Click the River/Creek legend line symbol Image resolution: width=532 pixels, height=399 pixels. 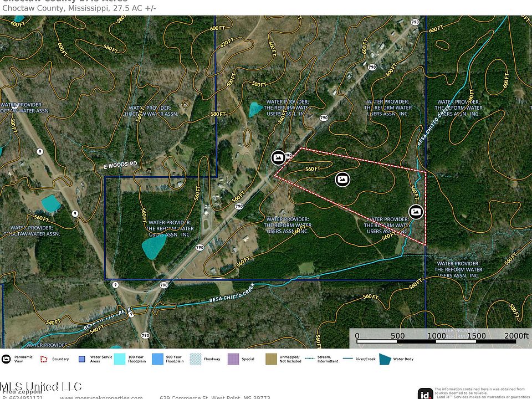click(347, 359)
